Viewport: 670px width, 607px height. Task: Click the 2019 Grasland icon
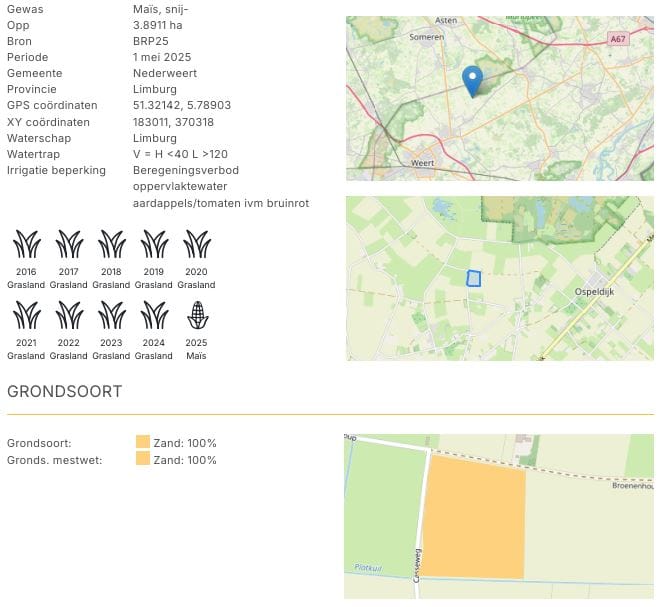point(154,244)
